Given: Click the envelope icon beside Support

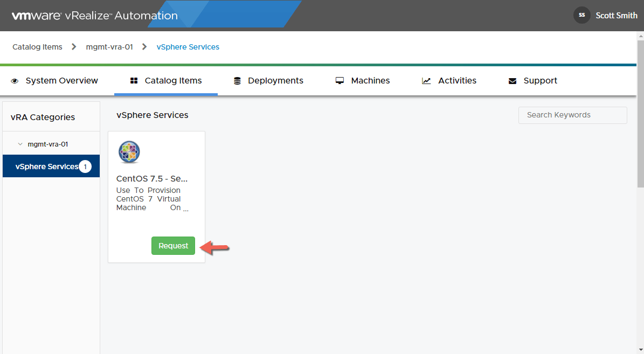Looking at the screenshot, I should coord(513,81).
